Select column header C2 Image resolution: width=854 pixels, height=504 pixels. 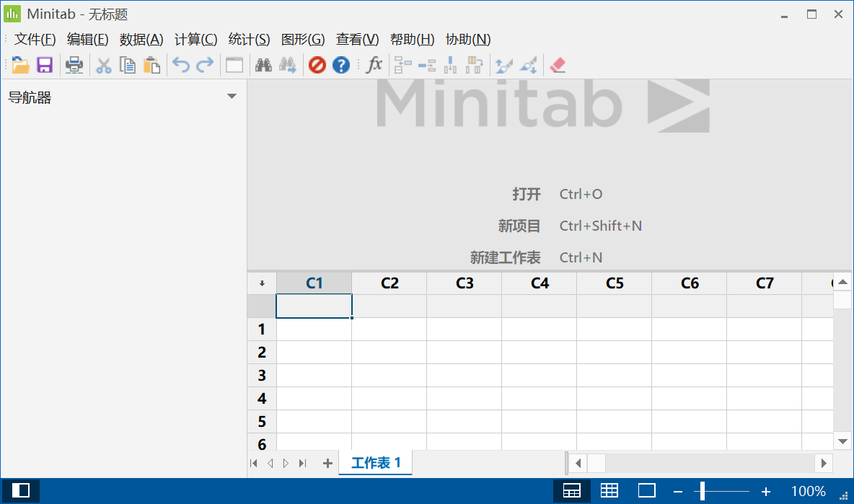[x=389, y=283]
